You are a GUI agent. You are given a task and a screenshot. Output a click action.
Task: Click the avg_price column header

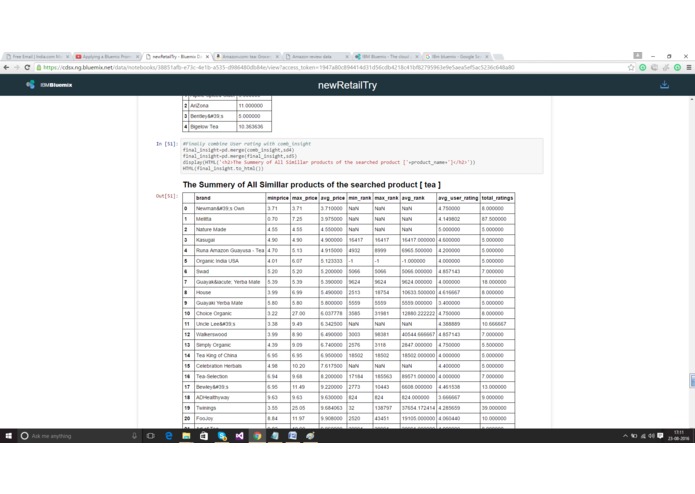click(332, 198)
